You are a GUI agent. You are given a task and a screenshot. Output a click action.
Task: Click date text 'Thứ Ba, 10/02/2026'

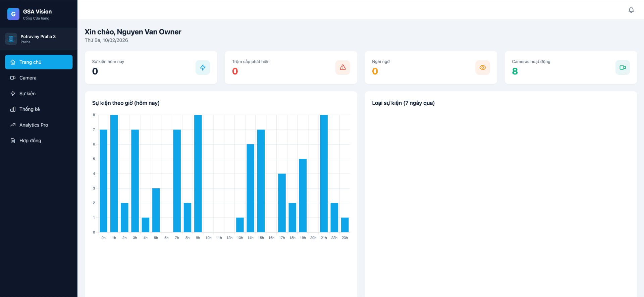(x=106, y=40)
